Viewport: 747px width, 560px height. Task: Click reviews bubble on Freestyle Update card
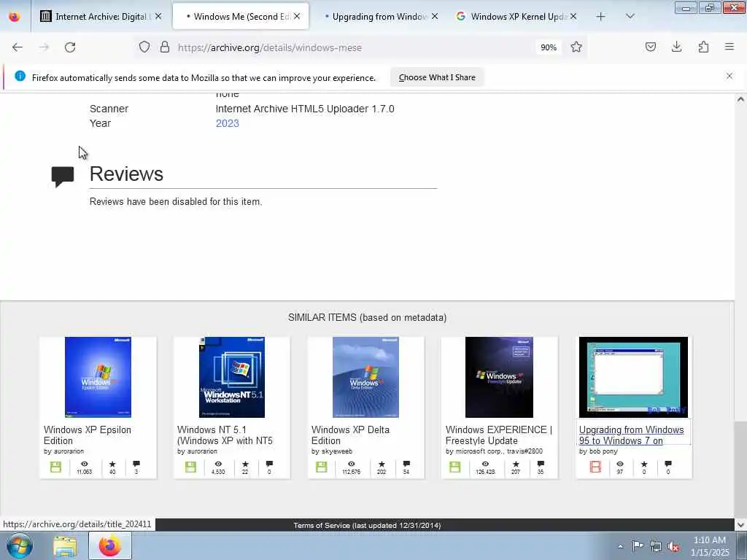pos(541,464)
